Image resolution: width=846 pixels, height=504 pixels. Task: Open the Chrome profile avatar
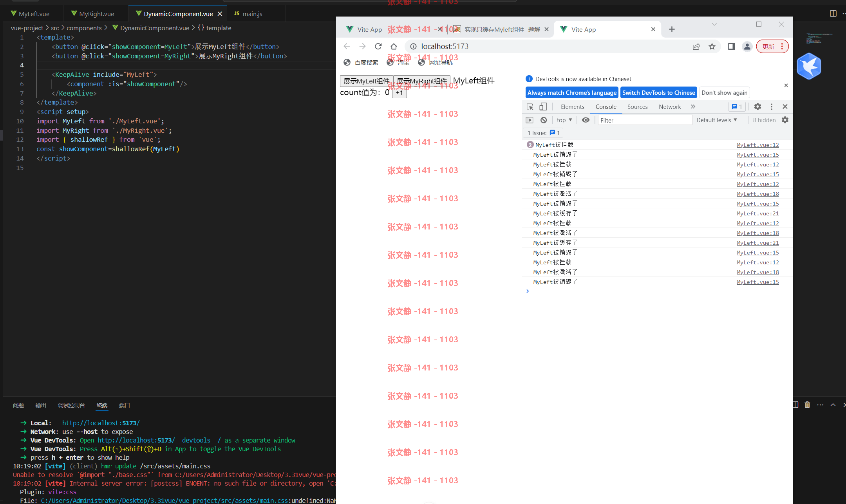click(747, 47)
